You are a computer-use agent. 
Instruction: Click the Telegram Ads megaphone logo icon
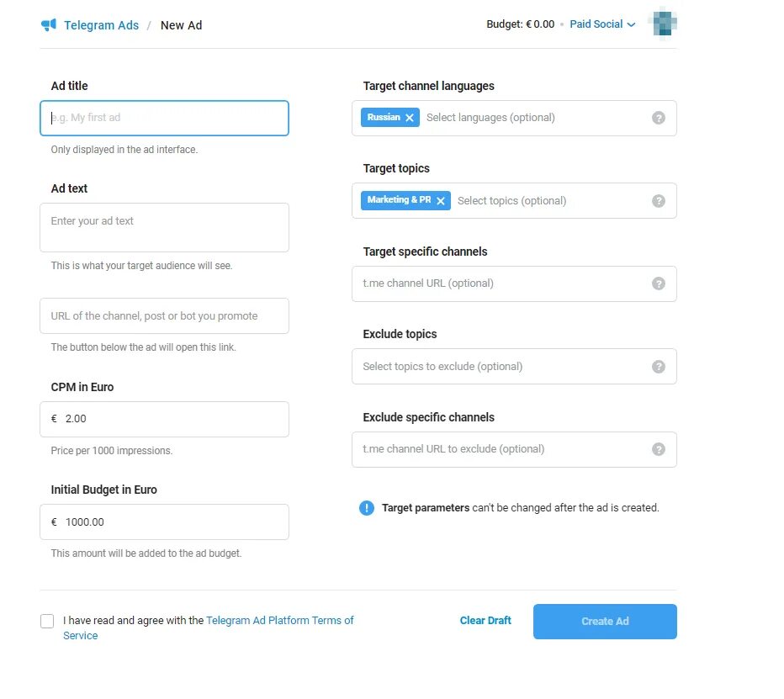[48, 25]
